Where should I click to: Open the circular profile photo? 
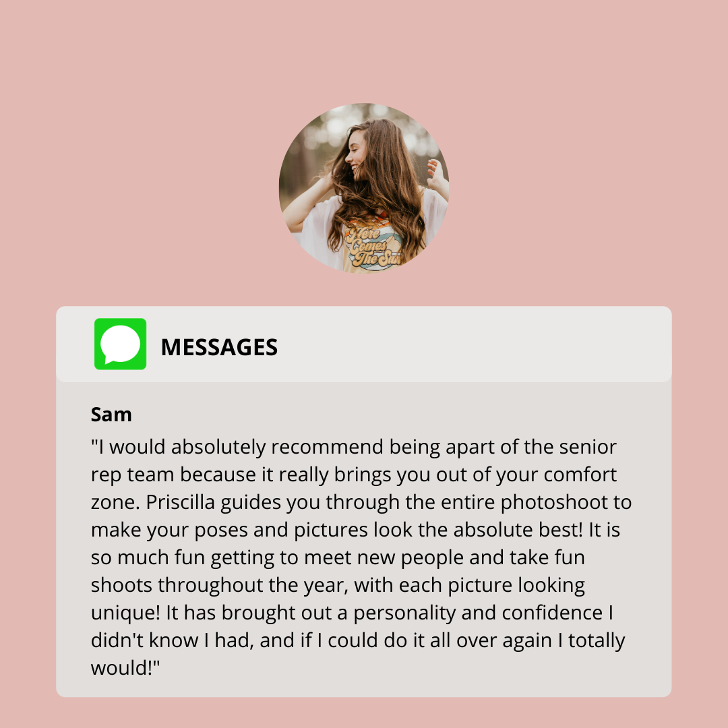click(x=364, y=188)
